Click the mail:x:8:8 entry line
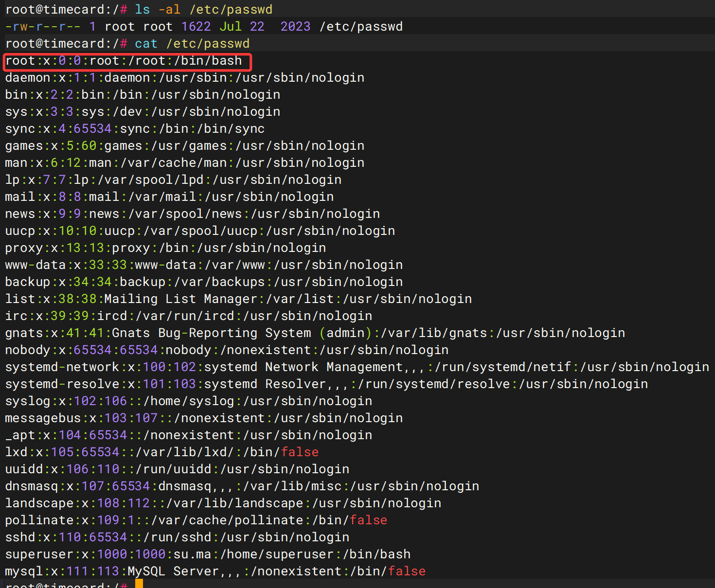This screenshot has width=715, height=588. (170, 196)
